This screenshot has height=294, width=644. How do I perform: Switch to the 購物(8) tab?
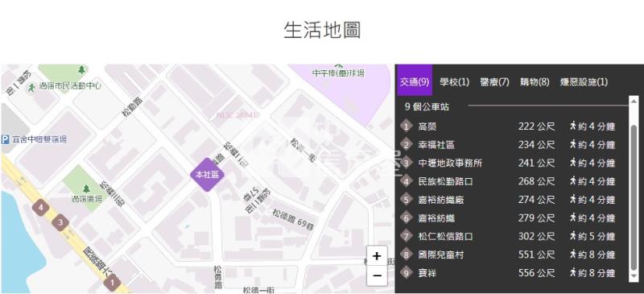535,82
